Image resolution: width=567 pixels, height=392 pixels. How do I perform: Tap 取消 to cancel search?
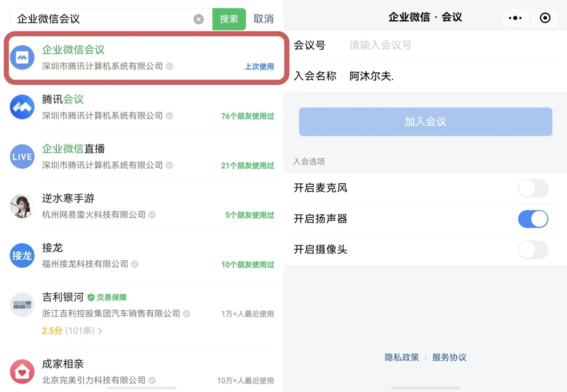coord(263,19)
